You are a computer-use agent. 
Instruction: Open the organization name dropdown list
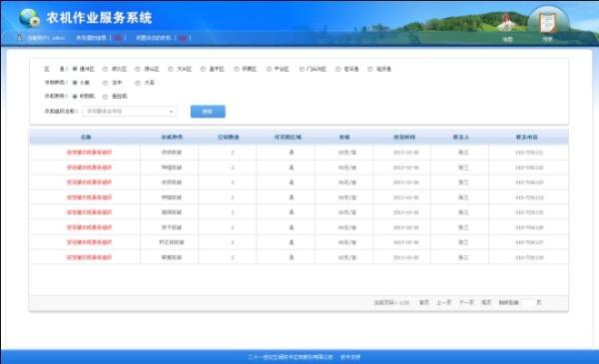point(129,112)
